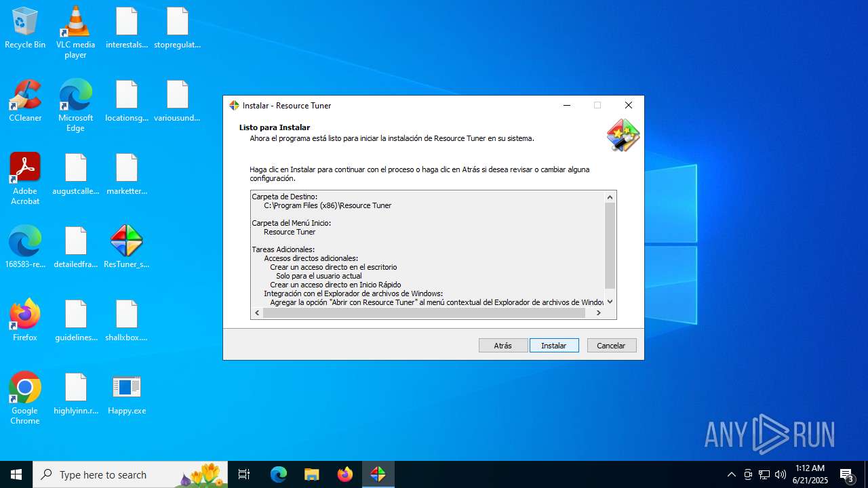The height and width of the screenshot is (488, 868).
Task: Show hidden system tray icons
Action: 731,474
